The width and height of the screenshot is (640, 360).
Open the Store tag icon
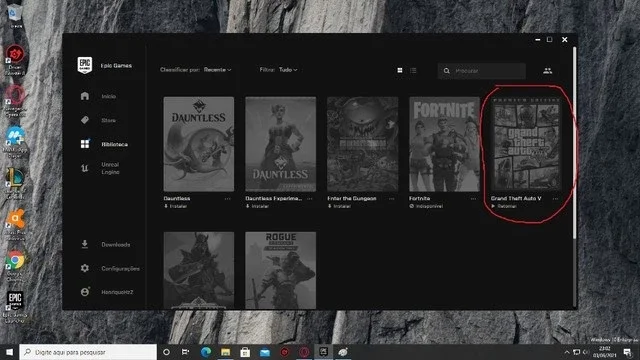85,120
